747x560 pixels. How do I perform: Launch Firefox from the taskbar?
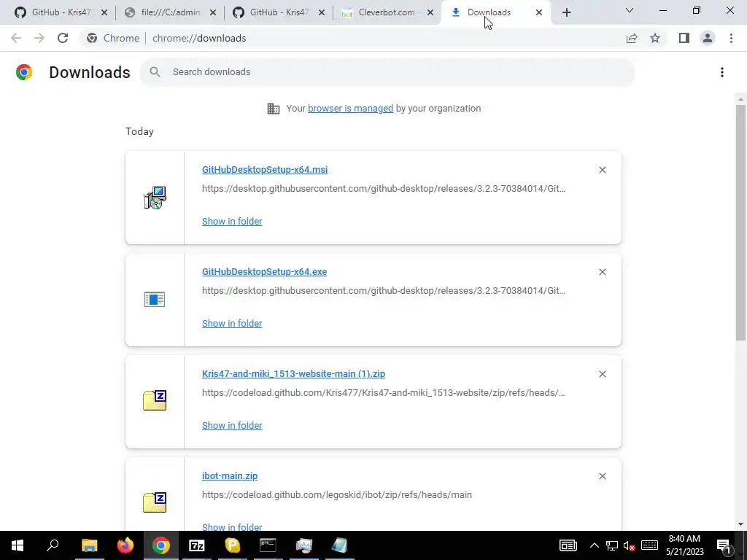[125, 545]
